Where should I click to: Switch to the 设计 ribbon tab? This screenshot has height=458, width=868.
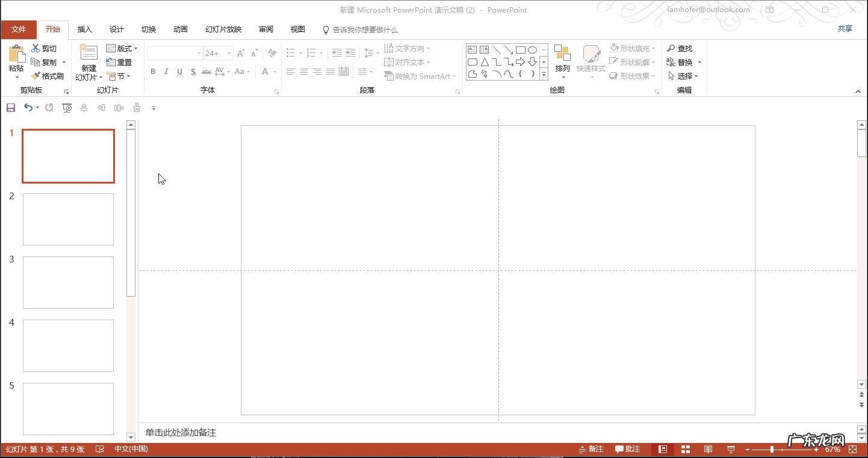[116, 29]
